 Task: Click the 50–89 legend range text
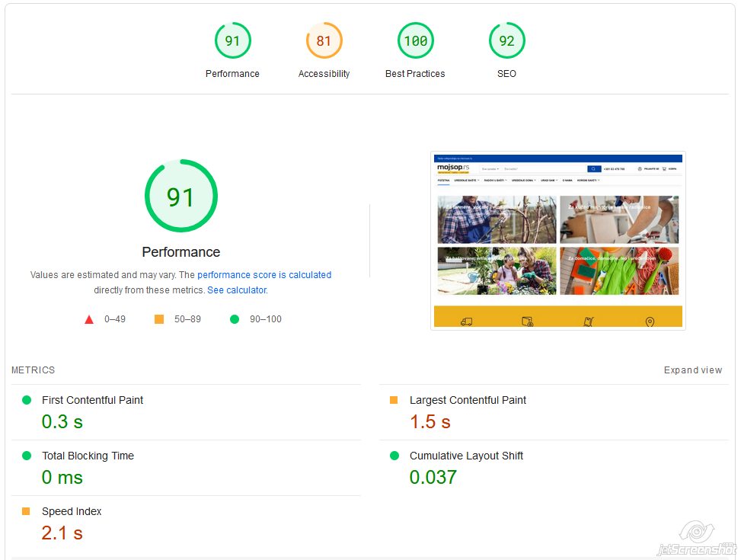click(187, 319)
